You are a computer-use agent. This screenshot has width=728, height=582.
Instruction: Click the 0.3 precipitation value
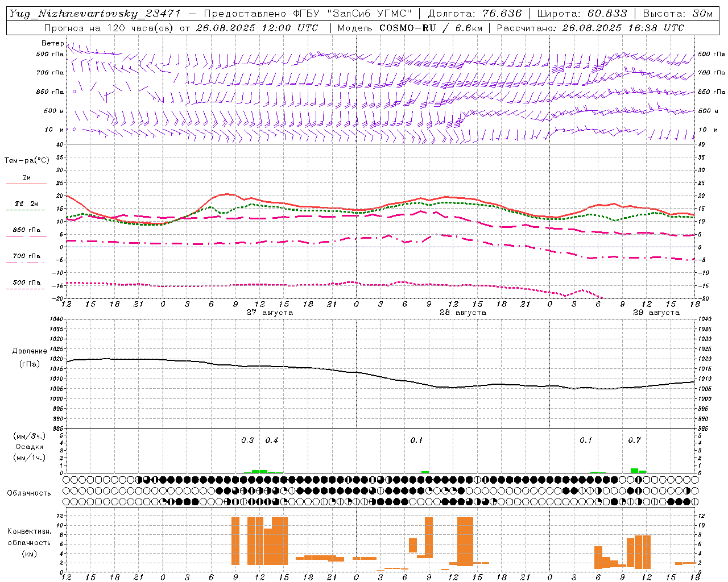(x=247, y=440)
